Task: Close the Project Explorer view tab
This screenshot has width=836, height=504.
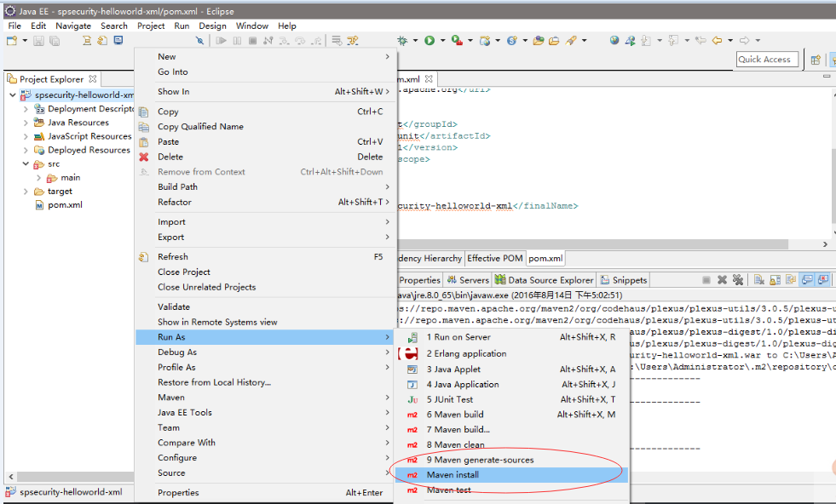Action: [93, 79]
